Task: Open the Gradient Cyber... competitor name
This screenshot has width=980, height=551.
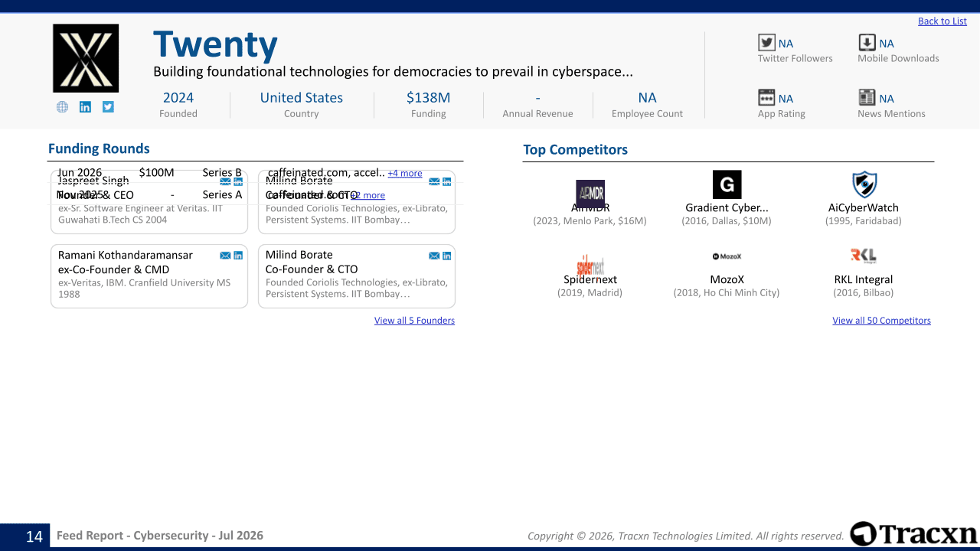Action: 727,207
